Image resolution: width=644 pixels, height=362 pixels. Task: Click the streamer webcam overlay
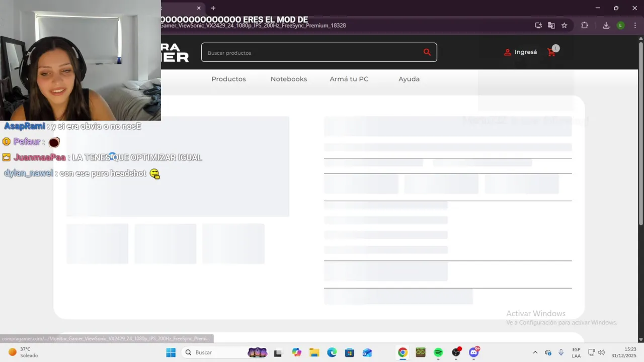coord(80,60)
